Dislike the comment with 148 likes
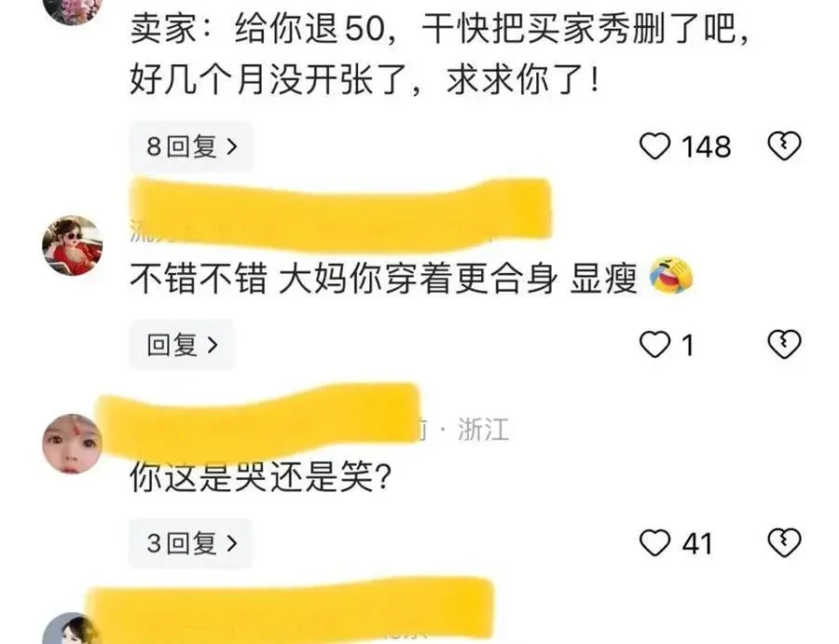The height and width of the screenshot is (644, 839). [x=784, y=146]
